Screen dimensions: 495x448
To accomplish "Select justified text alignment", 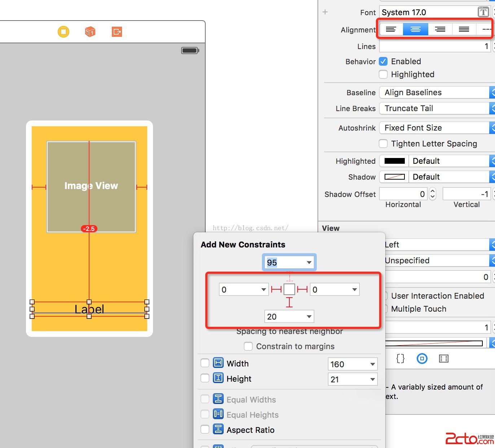I will coord(464,29).
